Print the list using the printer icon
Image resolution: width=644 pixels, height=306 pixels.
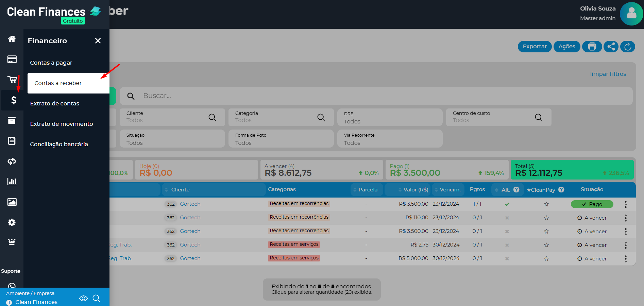click(x=592, y=47)
